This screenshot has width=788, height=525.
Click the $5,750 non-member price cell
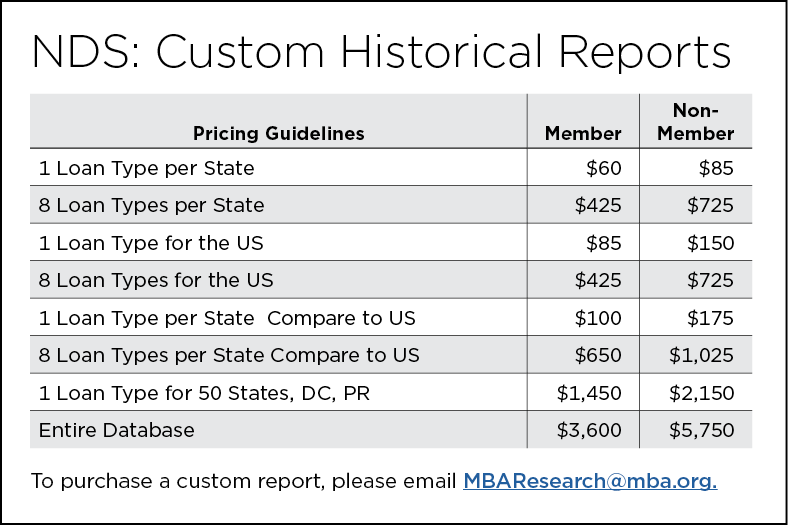(x=702, y=430)
